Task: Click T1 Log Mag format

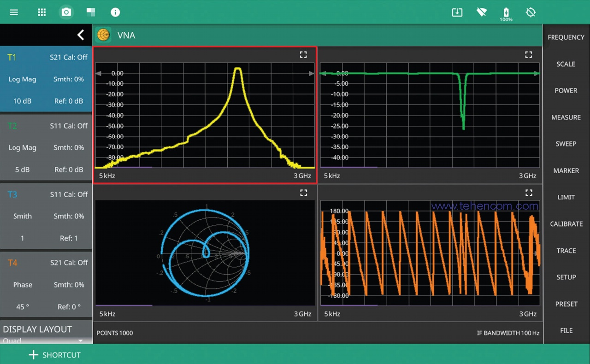Action: point(22,79)
